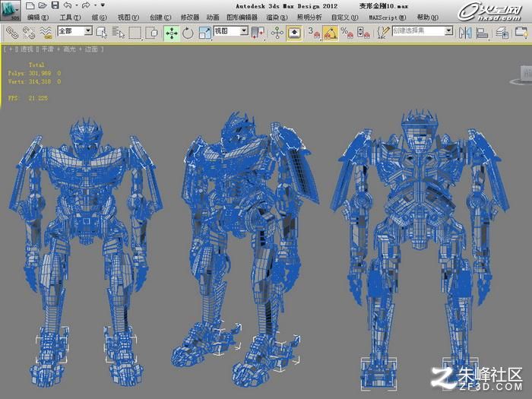Select the Select and Manipulate tool
The image size is (532, 399).
tap(277, 33)
